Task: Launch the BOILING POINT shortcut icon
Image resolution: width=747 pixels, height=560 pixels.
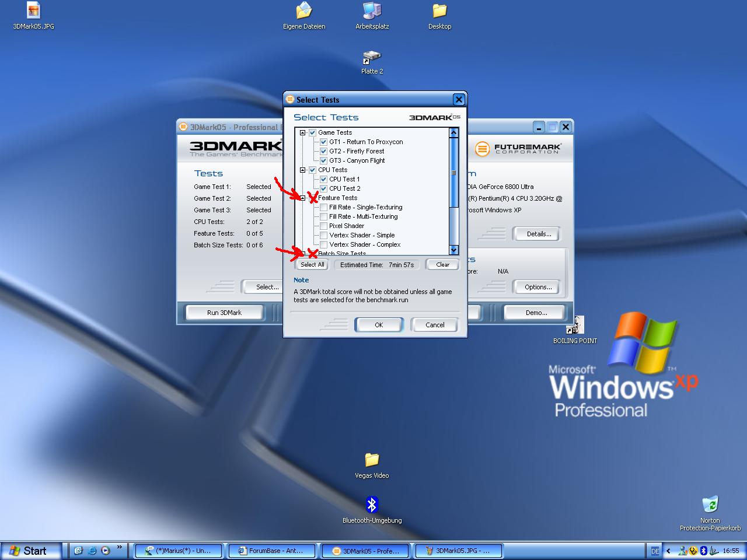Action: pos(575,325)
